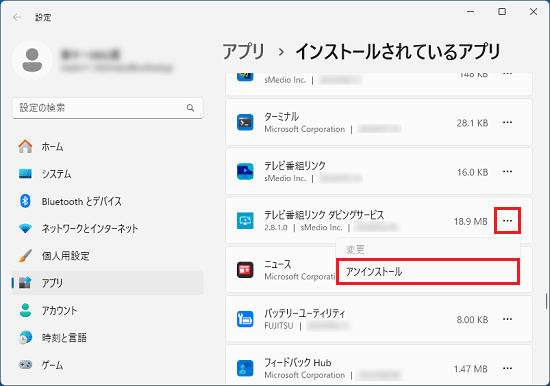This screenshot has height=386, width=550.
Task: Click the システム monitor icon
Action: click(25, 174)
